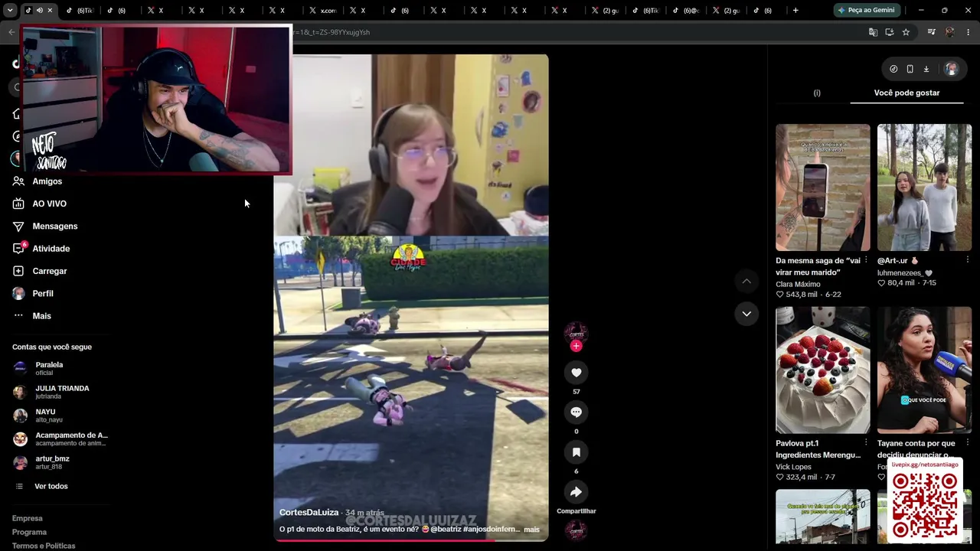
Task: Open the Atividade notifications icon
Action: [18, 249]
